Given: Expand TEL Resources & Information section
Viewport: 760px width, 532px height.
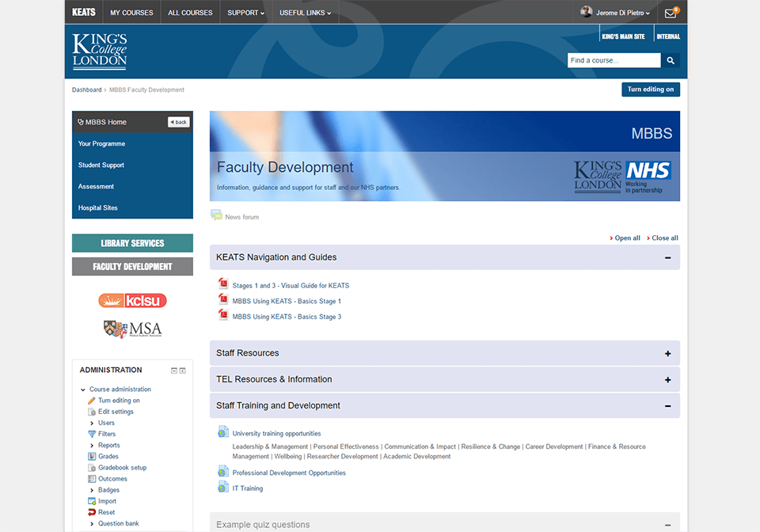Looking at the screenshot, I should point(668,380).
